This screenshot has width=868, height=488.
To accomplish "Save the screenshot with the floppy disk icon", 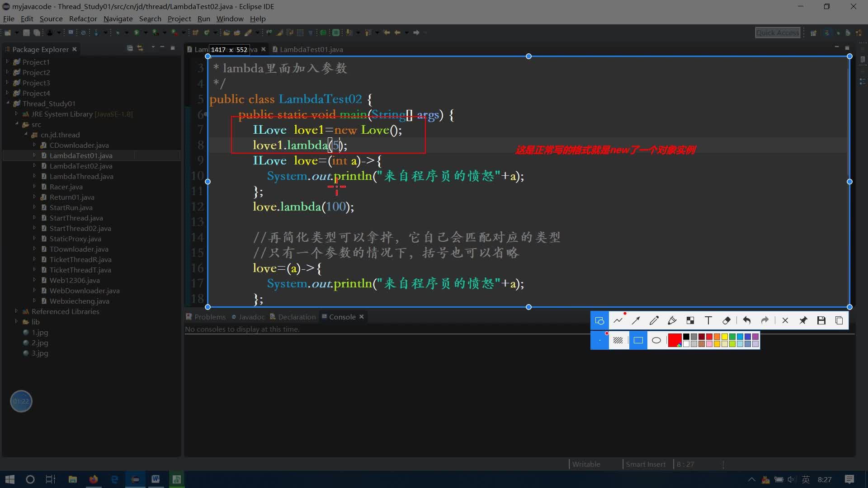I will [x=821, y=321].
